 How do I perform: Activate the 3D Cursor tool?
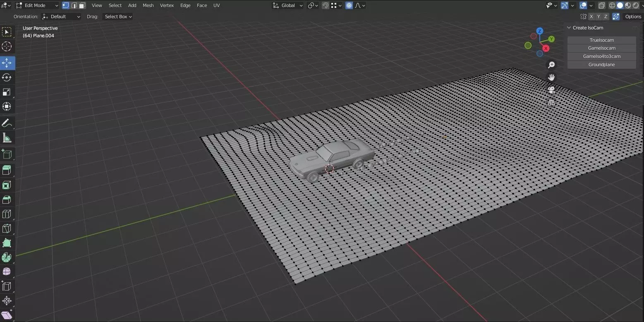point(7,46)
